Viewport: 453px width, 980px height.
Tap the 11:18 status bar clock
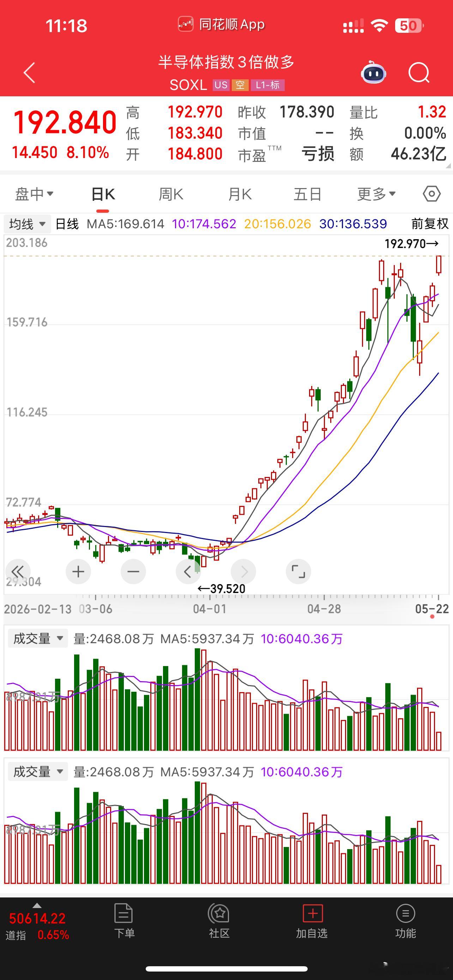[x=67, y=26]
